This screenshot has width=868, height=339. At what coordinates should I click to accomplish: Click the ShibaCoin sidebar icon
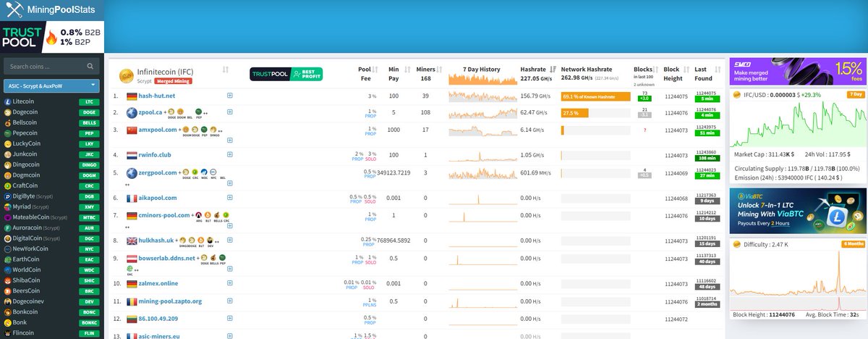(8, 280)
